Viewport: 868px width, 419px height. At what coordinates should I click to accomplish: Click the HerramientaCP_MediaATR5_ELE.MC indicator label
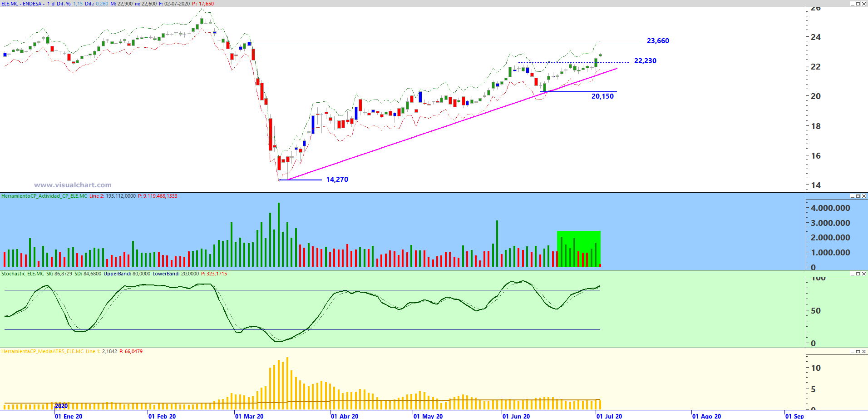click(x=42, y=351)
